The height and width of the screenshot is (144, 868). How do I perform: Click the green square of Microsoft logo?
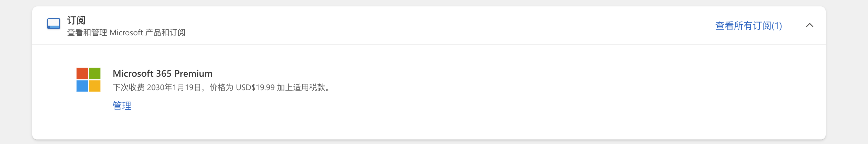coord(95,73)
